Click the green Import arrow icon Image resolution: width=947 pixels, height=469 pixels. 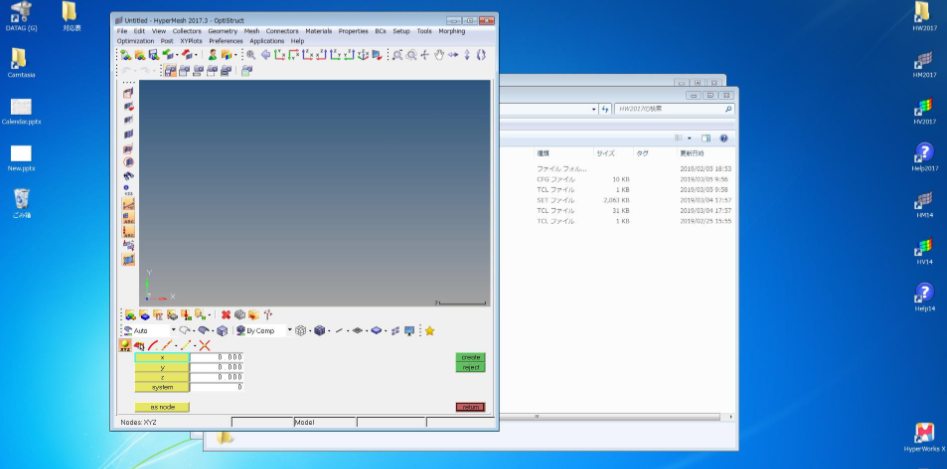pos(167,55)
